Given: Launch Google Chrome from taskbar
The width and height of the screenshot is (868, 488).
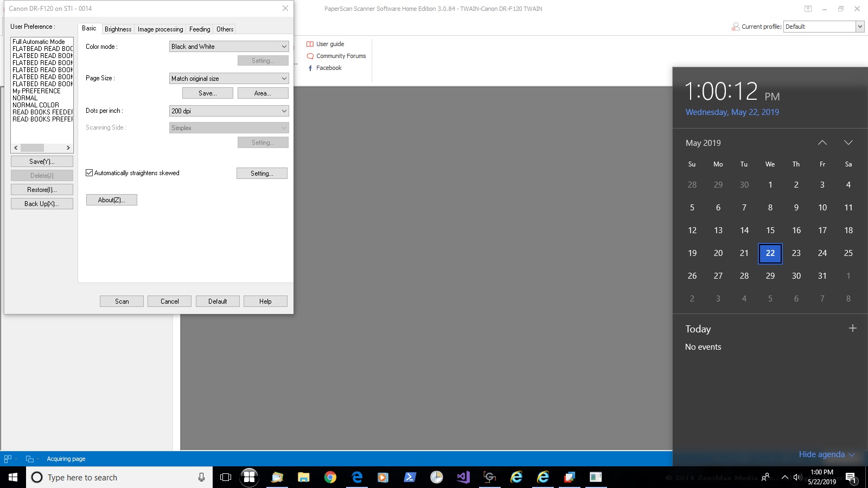Looking at the screenshot, I should pyautogui.click(x=330, y=477).
